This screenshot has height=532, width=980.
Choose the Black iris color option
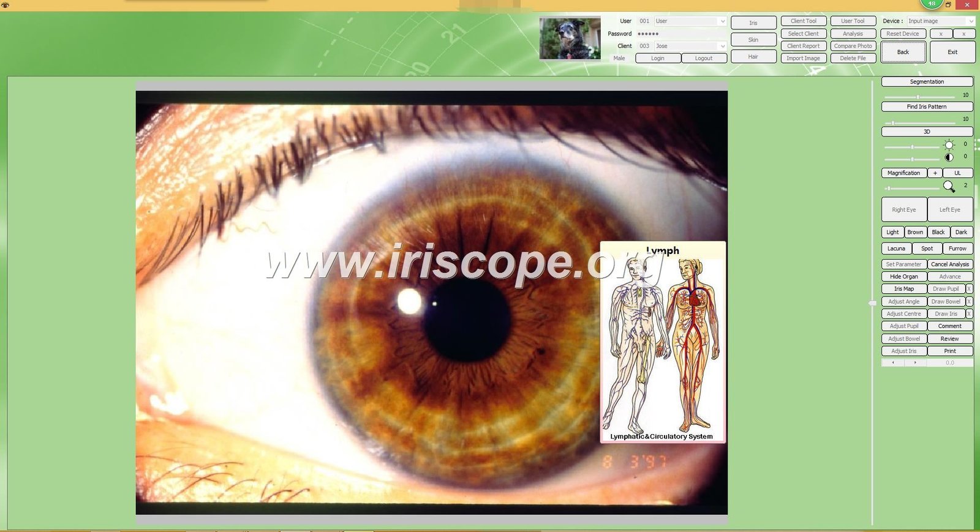click(938, 232)
